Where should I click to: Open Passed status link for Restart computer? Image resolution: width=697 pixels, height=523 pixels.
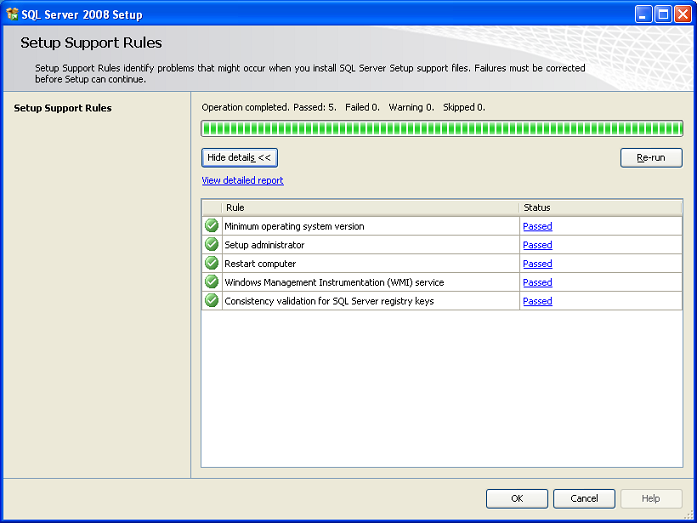(x=537, y=264)
